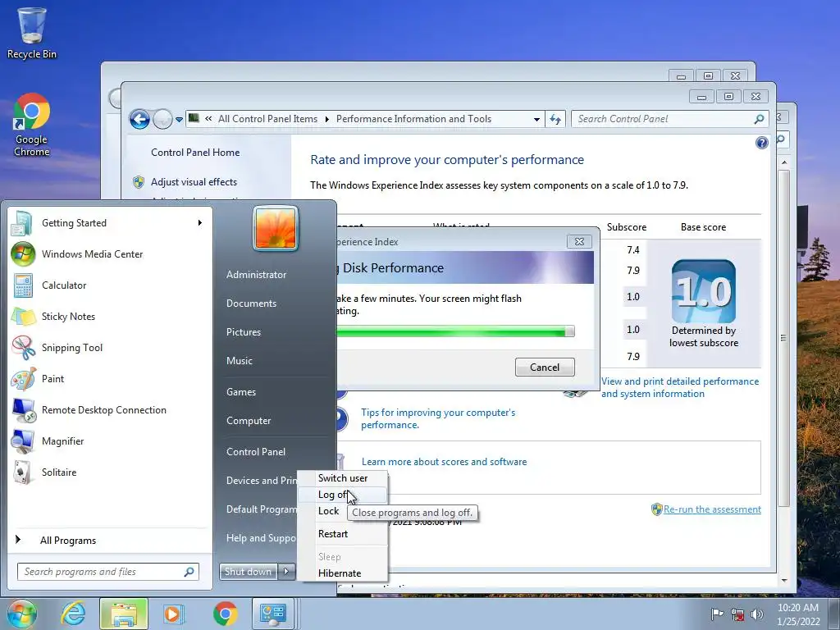Viewport: 840px width, 630px height.
Task: Open View and print detailed performance link
Action: pyautogui.click(x=680, y=387)
